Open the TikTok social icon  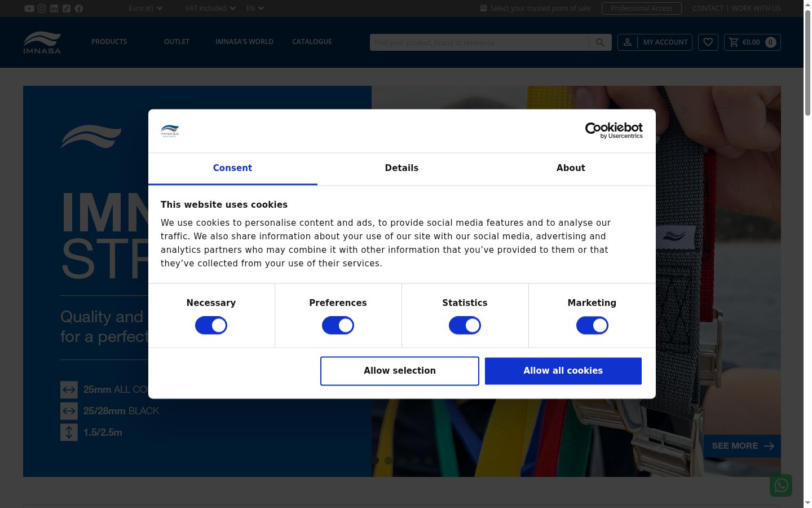click(67, 8)
